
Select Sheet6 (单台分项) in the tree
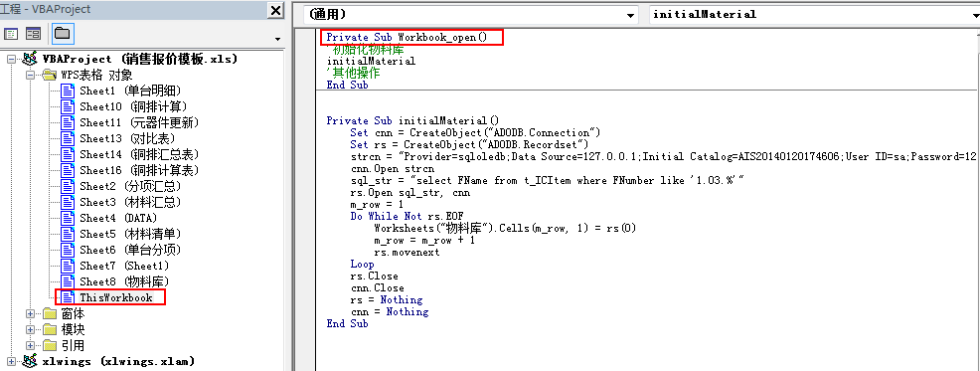click(130, 250)
